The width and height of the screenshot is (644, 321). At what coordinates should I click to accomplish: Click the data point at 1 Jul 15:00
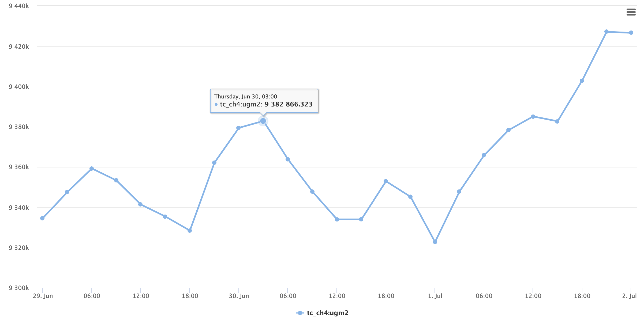click(557, 121)
